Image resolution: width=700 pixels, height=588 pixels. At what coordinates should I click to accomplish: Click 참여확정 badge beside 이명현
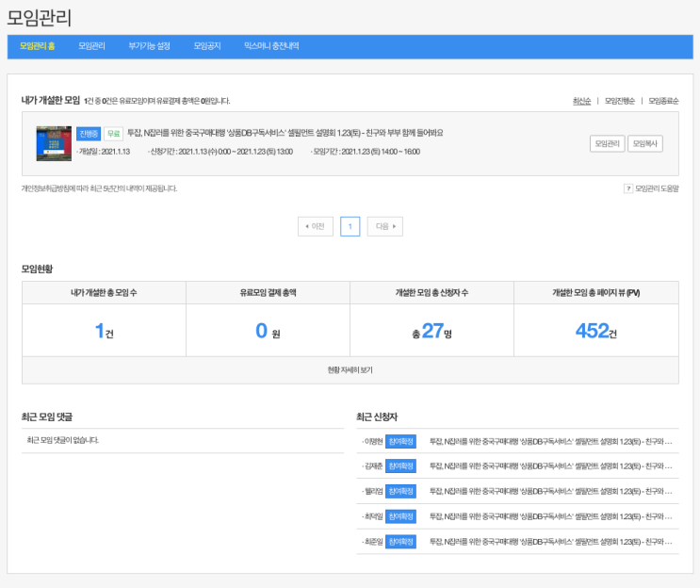[x=400, y=442]
